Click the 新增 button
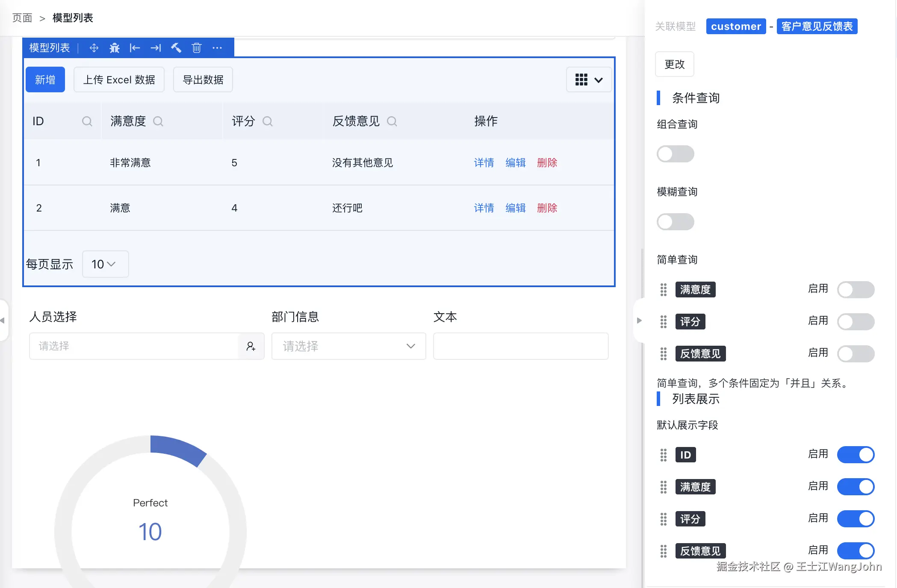This screenshot has height=588, width=897. [45, 79]
